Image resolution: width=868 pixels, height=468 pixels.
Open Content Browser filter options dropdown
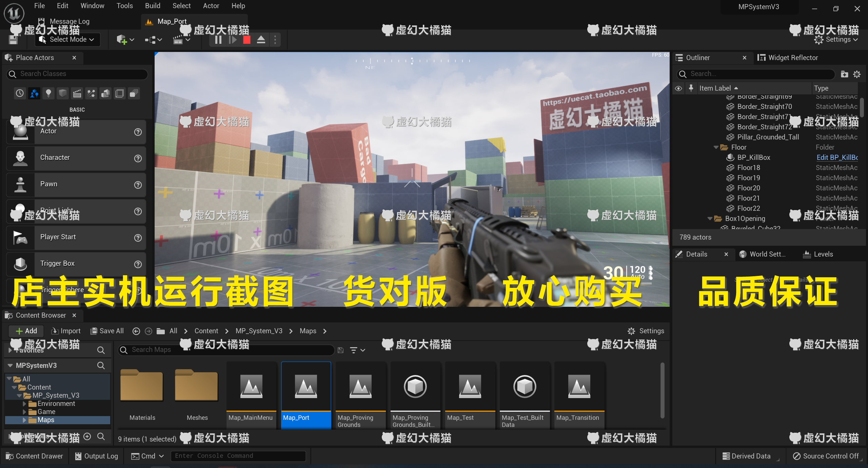pos(357,350)
